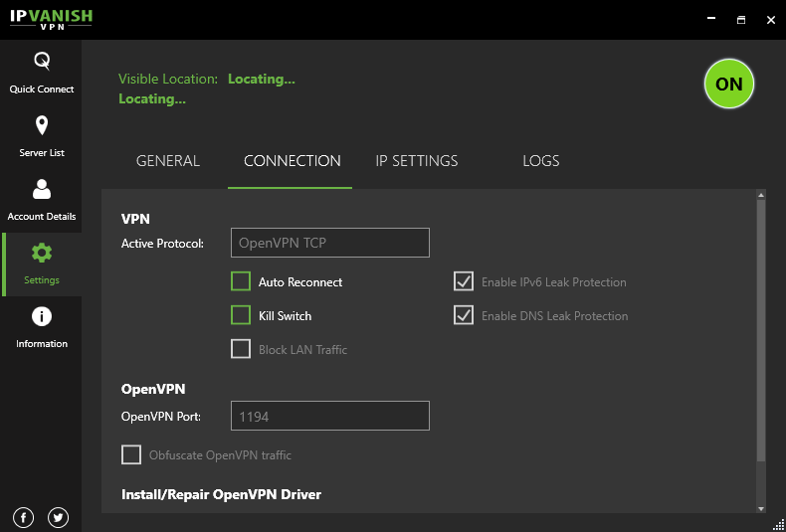Click the scrollbar down arrow

pos(761,507)
